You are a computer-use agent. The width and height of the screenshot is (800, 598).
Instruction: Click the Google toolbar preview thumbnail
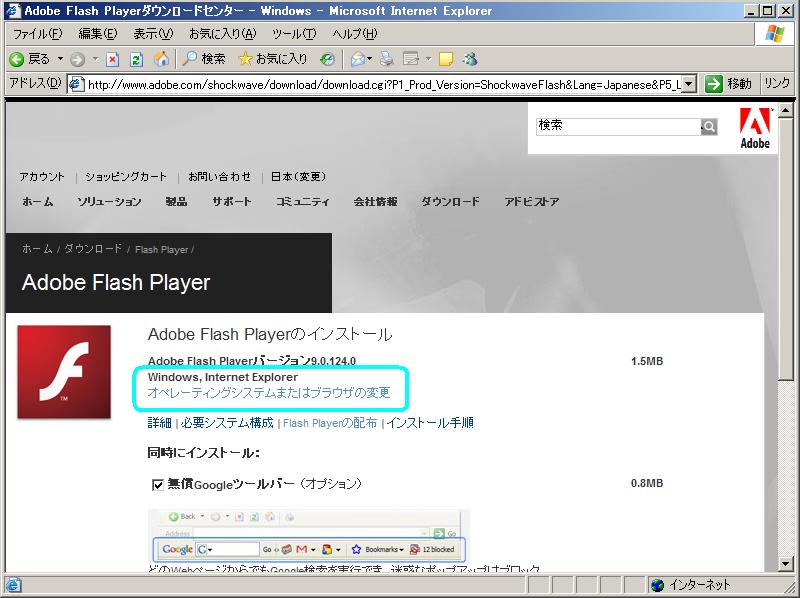309,535
